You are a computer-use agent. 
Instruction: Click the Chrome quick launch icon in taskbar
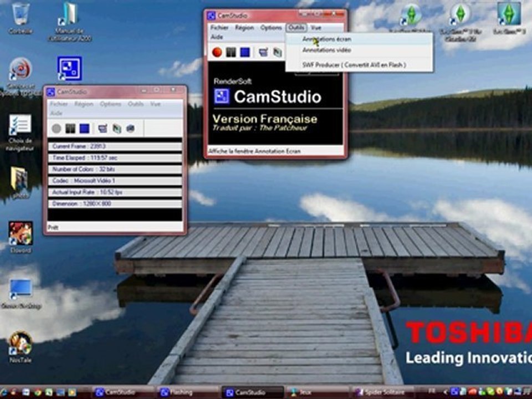(37, 392)
